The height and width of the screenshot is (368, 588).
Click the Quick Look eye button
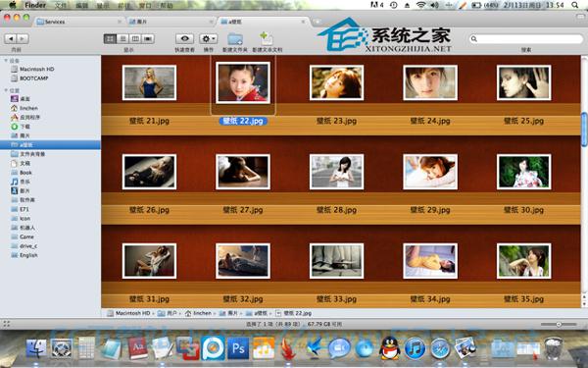tap(184, 38)
